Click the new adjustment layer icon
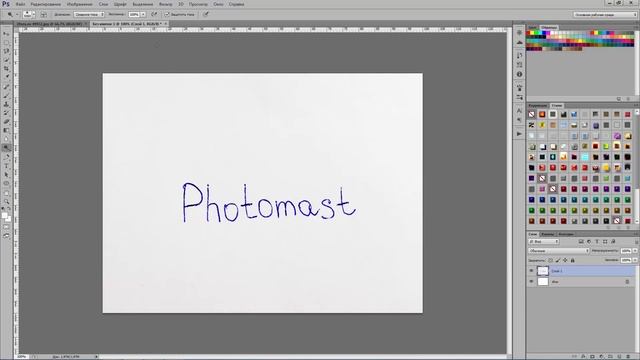The width and height of the screenshot is (640, 360). click(x=601, y=357)
